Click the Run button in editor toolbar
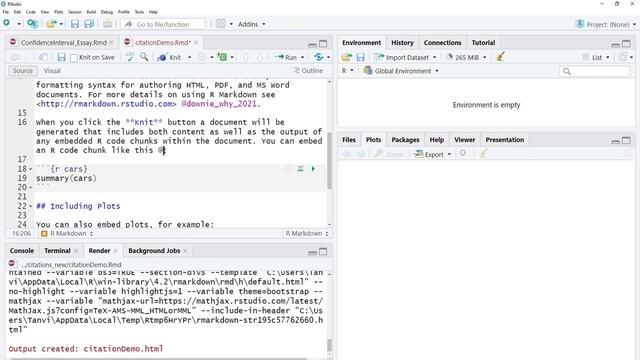Viewport: 640px width, 360px height. click(x=287, y=58)
